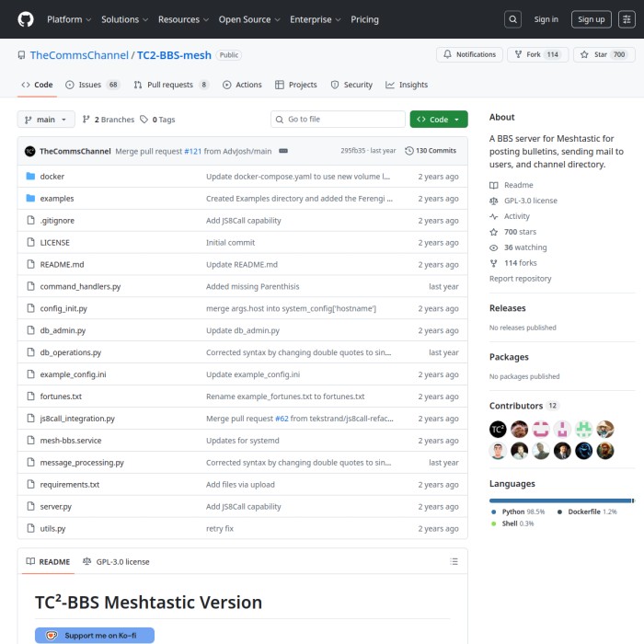Click the Languages color bar

(x=561, y=500)
